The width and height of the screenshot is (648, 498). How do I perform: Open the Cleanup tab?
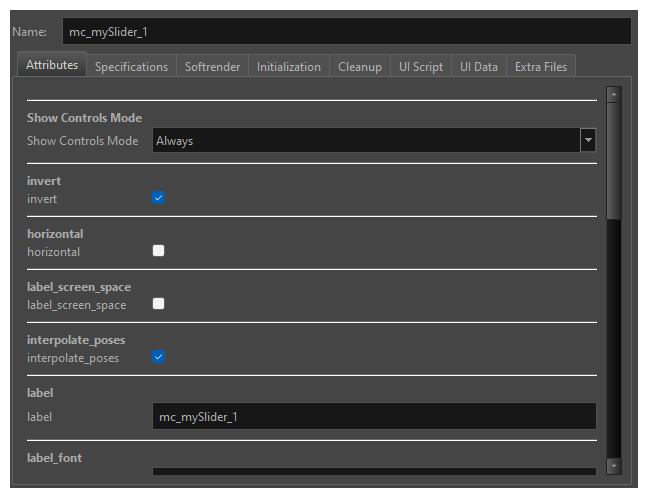(360, 67)
